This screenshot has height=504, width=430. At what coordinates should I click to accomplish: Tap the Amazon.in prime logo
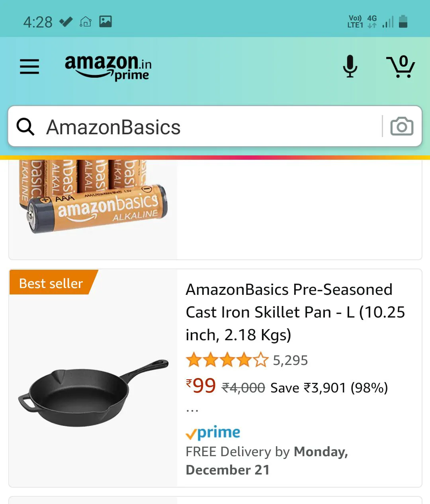[108, 67]
